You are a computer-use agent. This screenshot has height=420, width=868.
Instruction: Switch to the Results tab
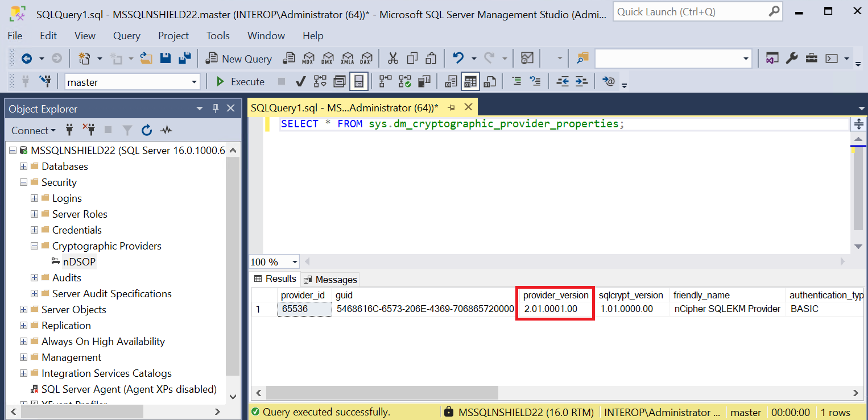coord(275,278)
